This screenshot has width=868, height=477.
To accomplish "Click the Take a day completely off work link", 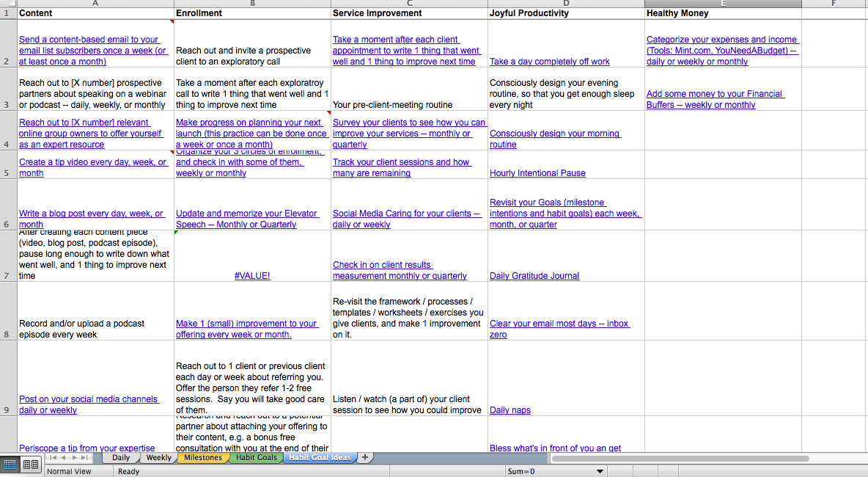I will pyautogui.click(x=550, y=61).
